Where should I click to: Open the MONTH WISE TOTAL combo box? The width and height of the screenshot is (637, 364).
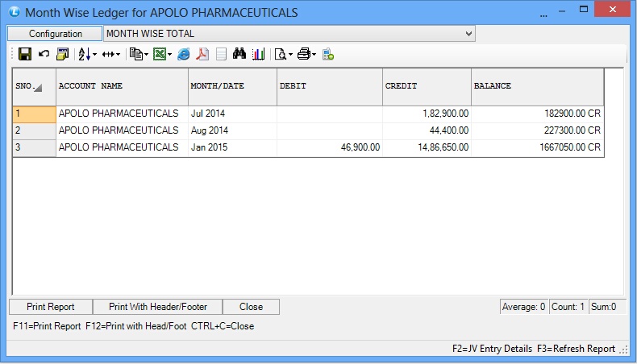[x=289, y=34]
